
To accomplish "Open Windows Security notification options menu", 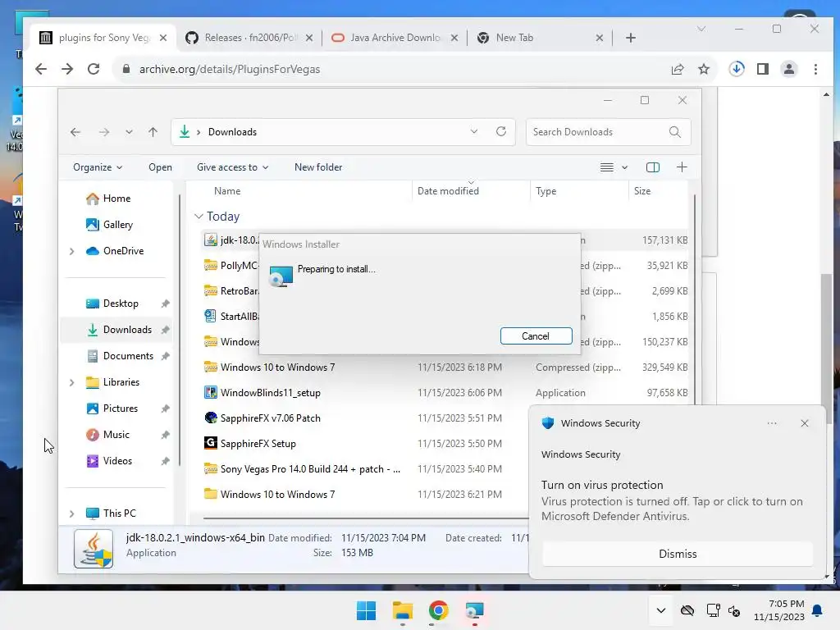I will (x=771, y=423).
